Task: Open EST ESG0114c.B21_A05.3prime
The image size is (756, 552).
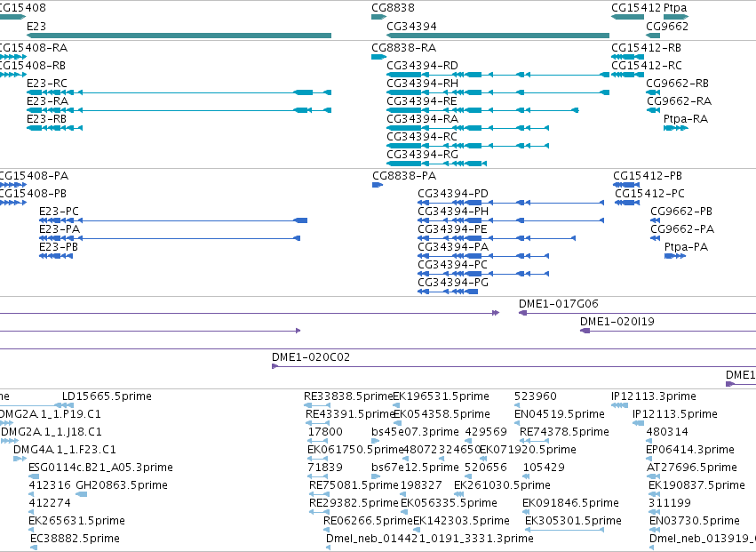Action: point(100,468)
